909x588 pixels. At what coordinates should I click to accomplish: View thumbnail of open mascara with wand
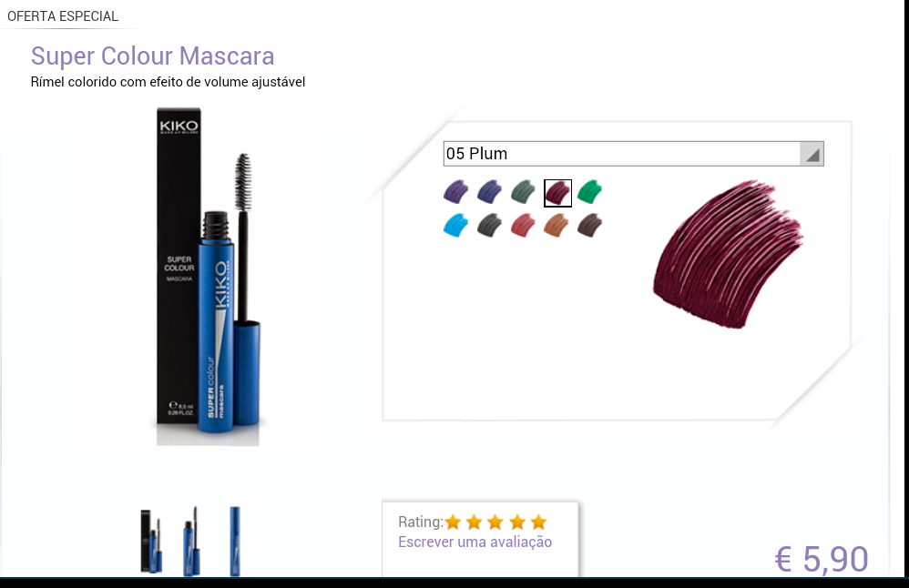click(192, 542)
